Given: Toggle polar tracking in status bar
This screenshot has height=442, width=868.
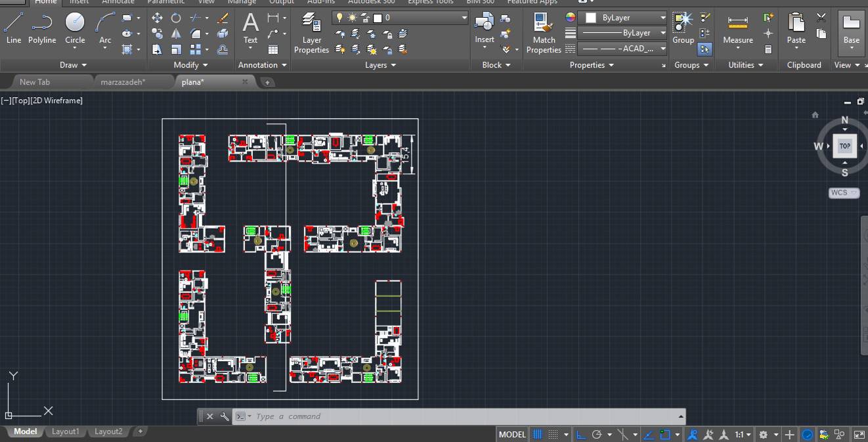Looking at the screenshot, I should [x=597, y=435].
